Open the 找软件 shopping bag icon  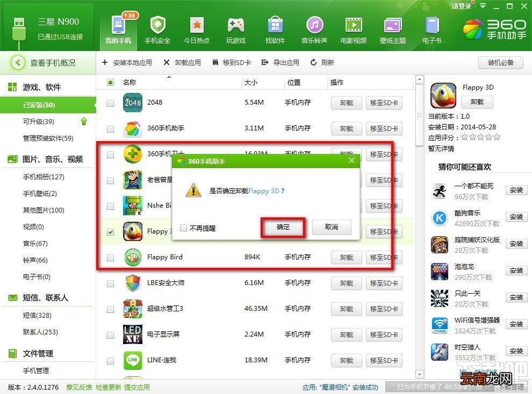click(275, 25)
